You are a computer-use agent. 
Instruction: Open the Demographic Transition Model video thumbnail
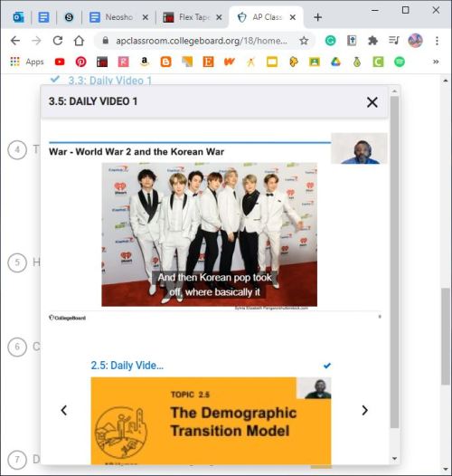[x=211, y=421]
